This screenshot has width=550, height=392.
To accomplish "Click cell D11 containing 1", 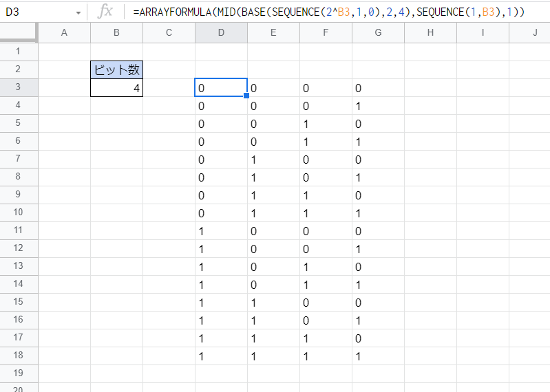I will (x=221, y=230).
